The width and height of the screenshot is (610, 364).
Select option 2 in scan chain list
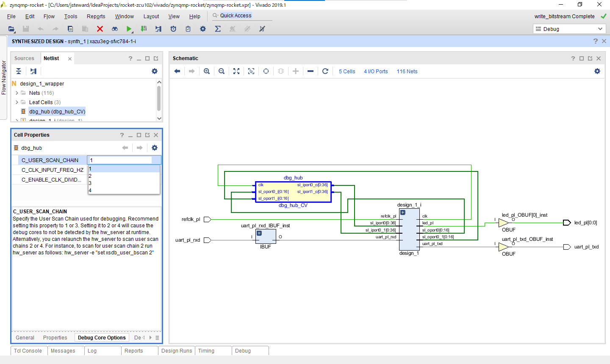124,176
